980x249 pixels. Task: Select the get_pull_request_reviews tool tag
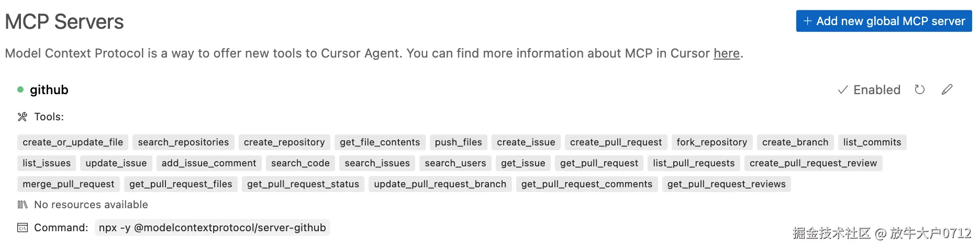click(726, 184)
